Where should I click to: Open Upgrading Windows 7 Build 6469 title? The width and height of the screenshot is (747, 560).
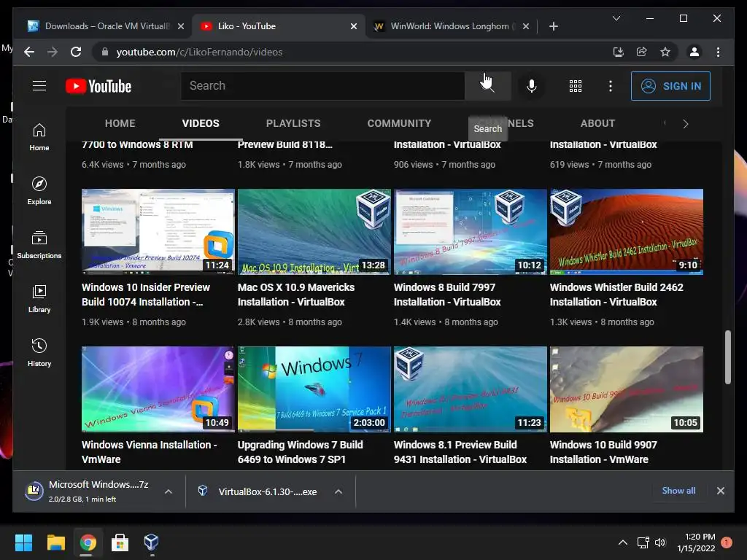tap(300, 451)
